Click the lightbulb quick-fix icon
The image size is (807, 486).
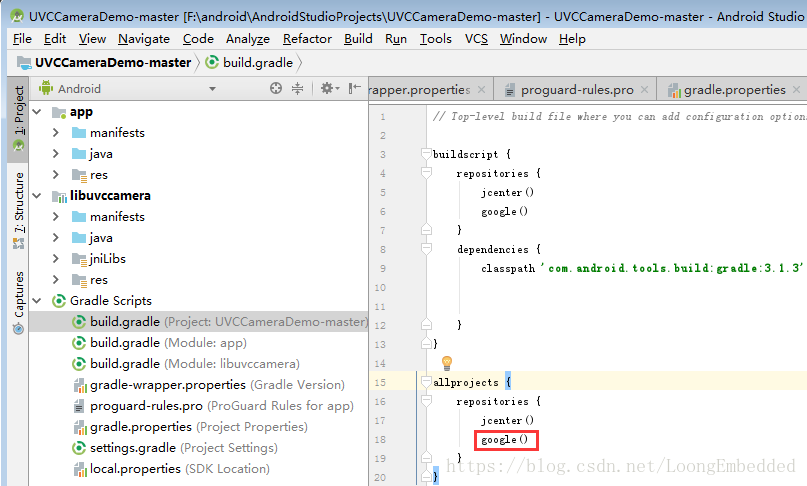point(447,362)
